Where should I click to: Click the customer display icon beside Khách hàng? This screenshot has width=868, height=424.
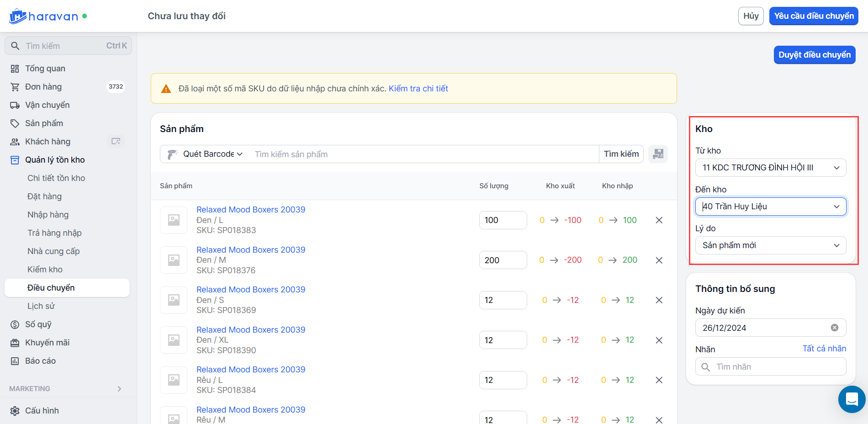[116, 142]
